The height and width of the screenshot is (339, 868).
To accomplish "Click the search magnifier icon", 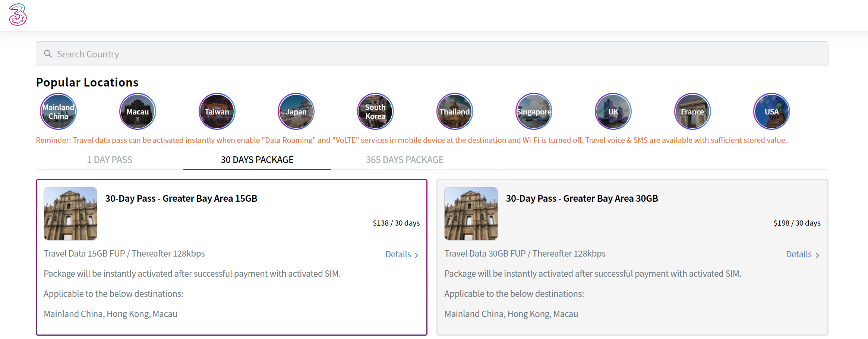I will 48,54.
